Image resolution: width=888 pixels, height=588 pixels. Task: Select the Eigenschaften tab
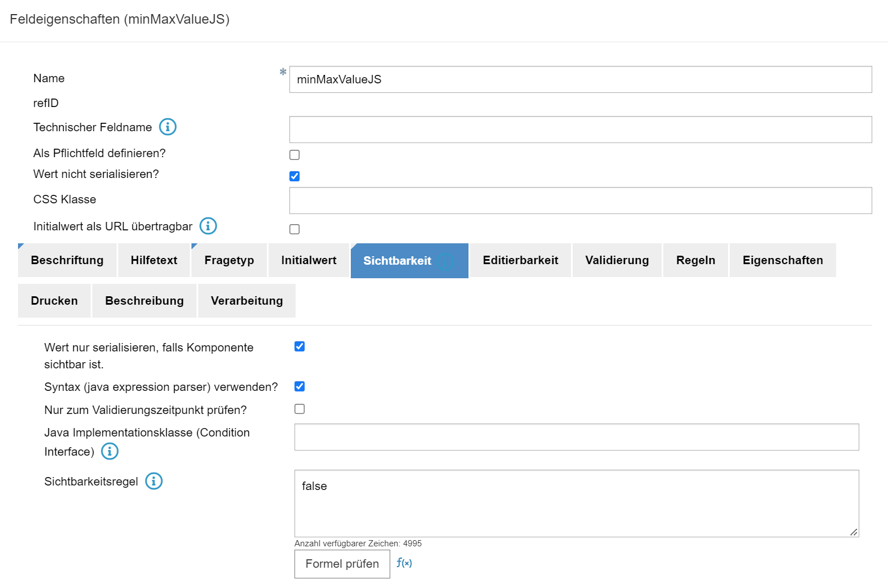[782, 260]
